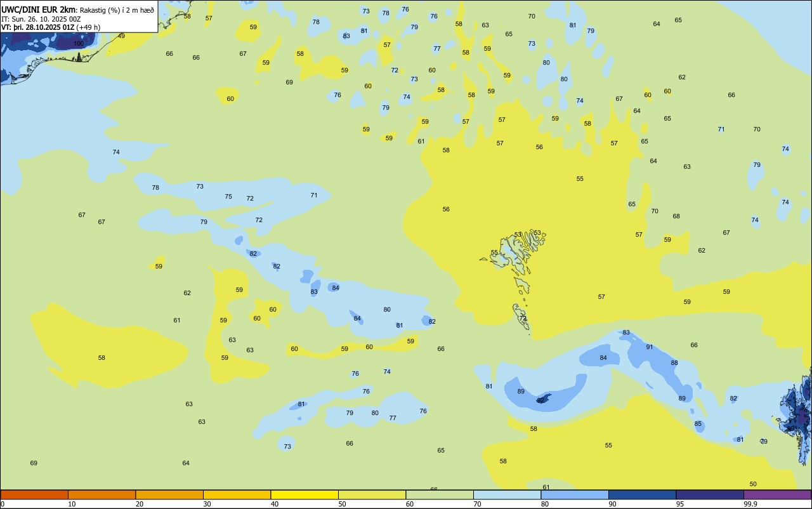812x509 pixels.
Task: Pick the amber 20–30 legend swatch
Action: point(169,494)
